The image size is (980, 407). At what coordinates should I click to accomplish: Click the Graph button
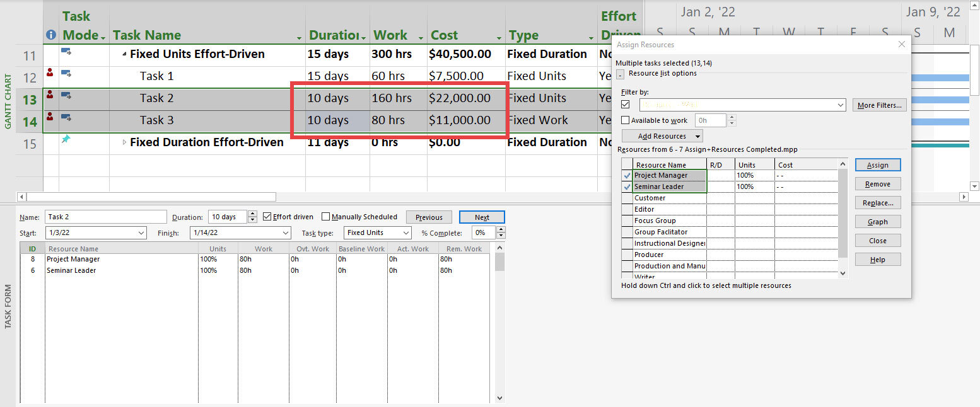coord(878,222)
